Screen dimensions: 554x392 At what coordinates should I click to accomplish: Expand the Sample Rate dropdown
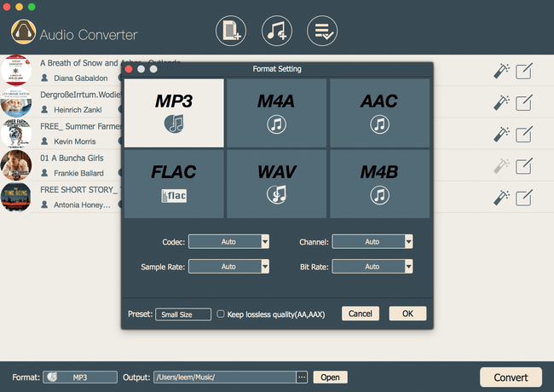click(x=265, y=267)
